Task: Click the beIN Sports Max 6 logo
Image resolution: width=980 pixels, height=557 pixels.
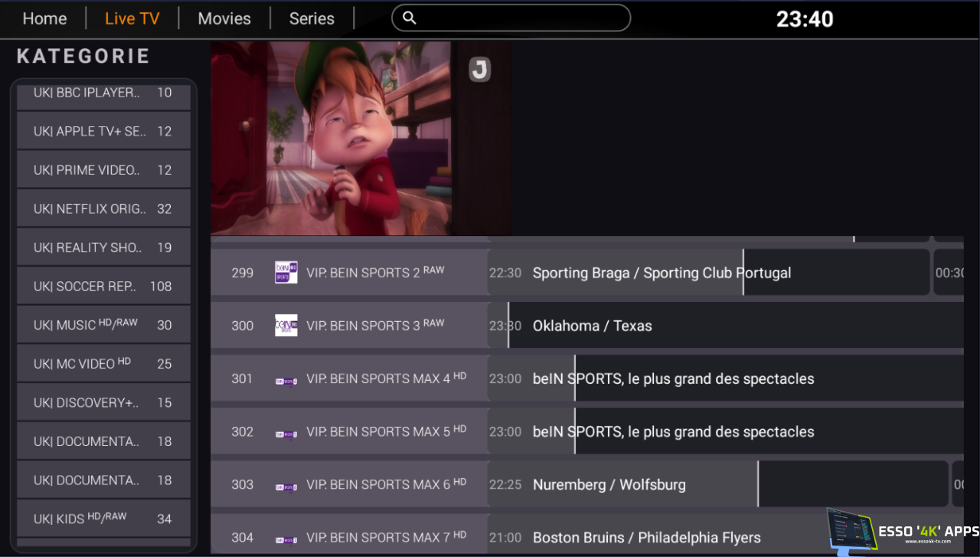Action: pyautogui.click(x=286, y=487)
